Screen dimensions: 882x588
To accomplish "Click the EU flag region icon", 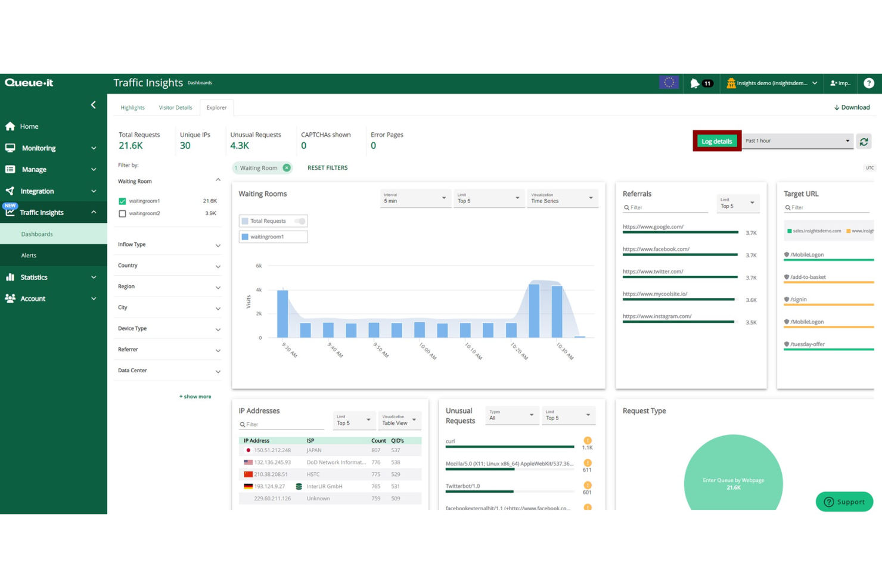I will pyautogui.click(x=669, y=83).
